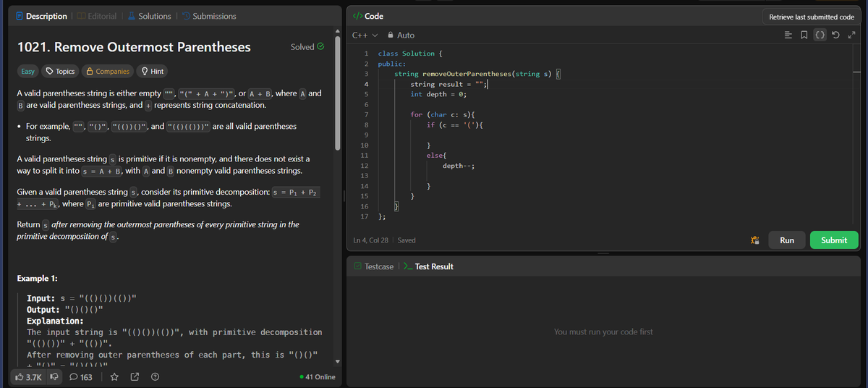Click the Ln 4, Col 28 status text

coord(370,240)
